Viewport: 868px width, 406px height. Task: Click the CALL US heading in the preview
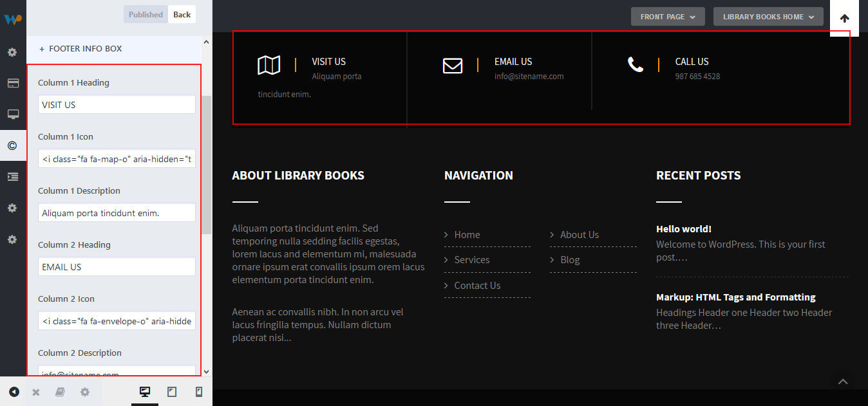point(692,62)
